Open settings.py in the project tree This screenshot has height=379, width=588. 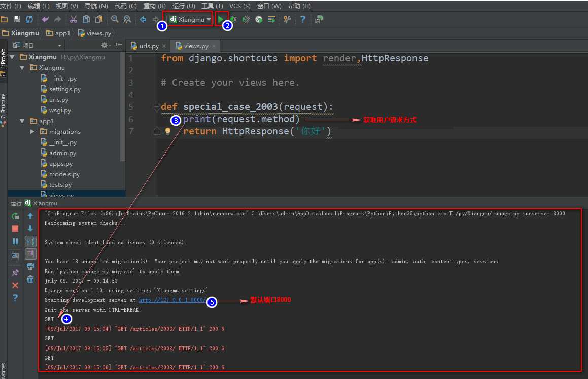coord(64,89)
